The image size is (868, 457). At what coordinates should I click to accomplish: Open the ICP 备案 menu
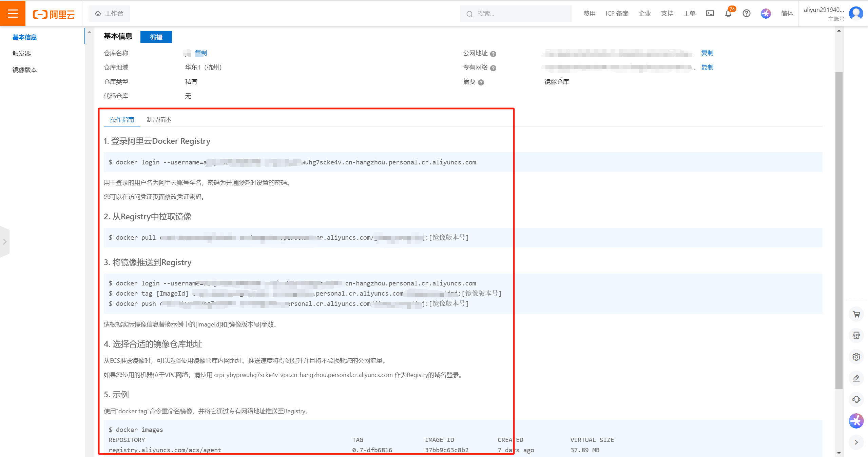[617, 14]
